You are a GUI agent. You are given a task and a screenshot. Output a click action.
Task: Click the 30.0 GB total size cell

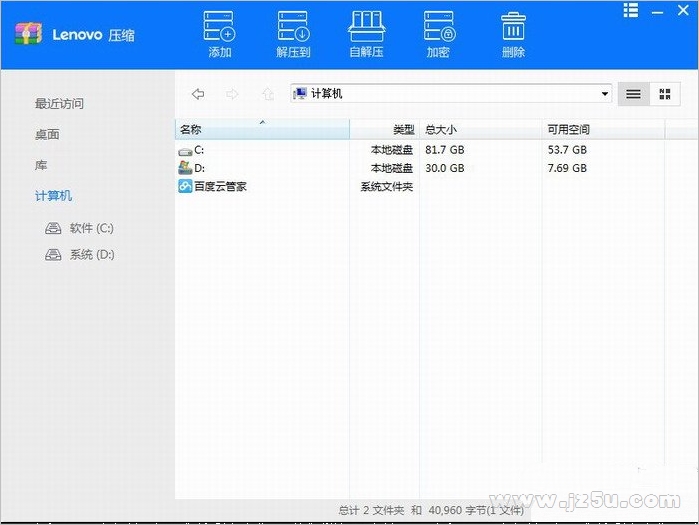[x=444, y=168]
